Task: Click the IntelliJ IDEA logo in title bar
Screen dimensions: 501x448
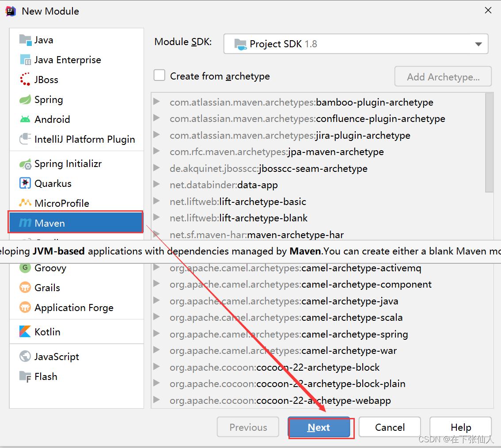Action: coord(11,11)
